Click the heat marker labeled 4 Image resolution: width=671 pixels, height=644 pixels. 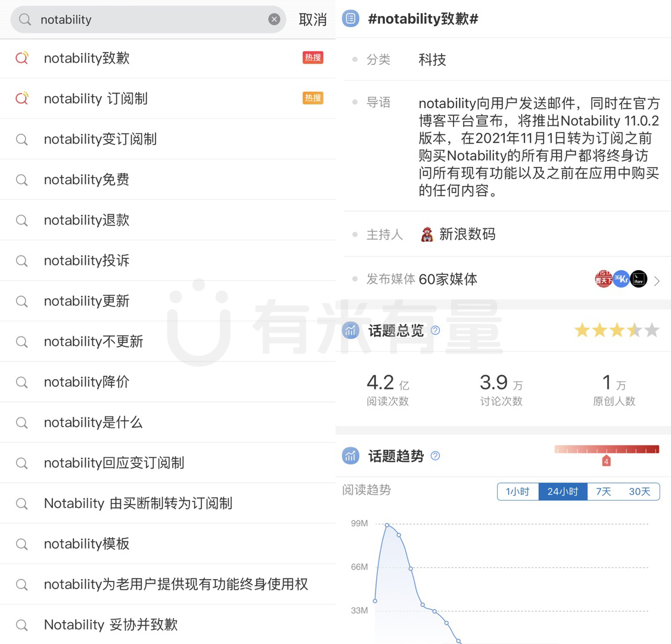[x=607, y=461]
